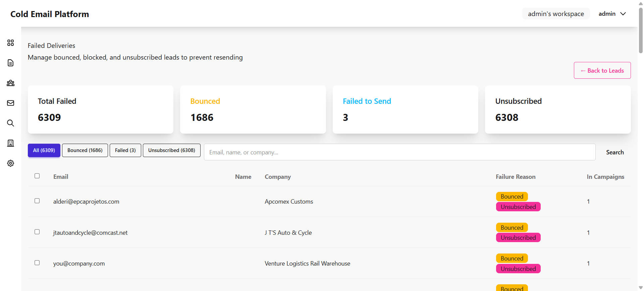The height and width of the screenshot is (291, 644).
Task: Tick the select-all checkbox in table header
Action: (x=37, y=176)
